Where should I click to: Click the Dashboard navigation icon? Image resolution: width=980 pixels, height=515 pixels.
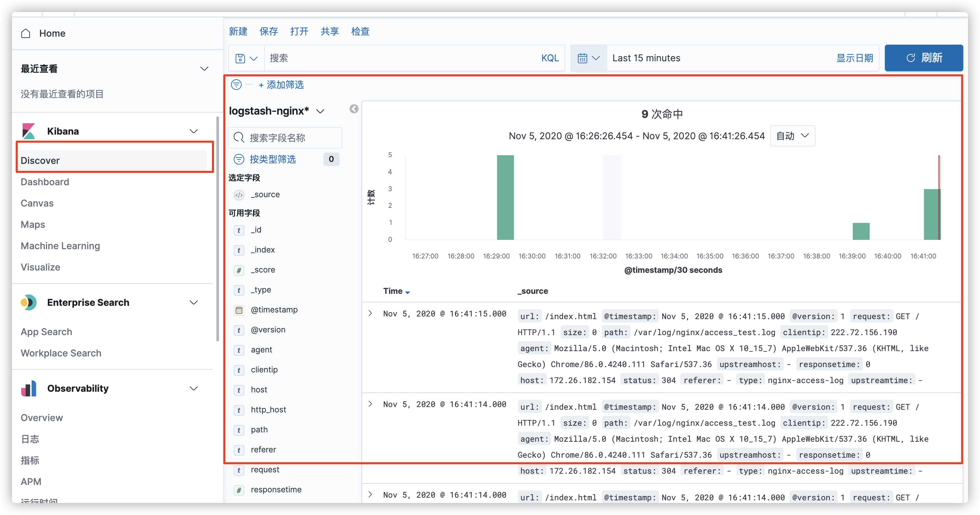click(x=44, y=181)
